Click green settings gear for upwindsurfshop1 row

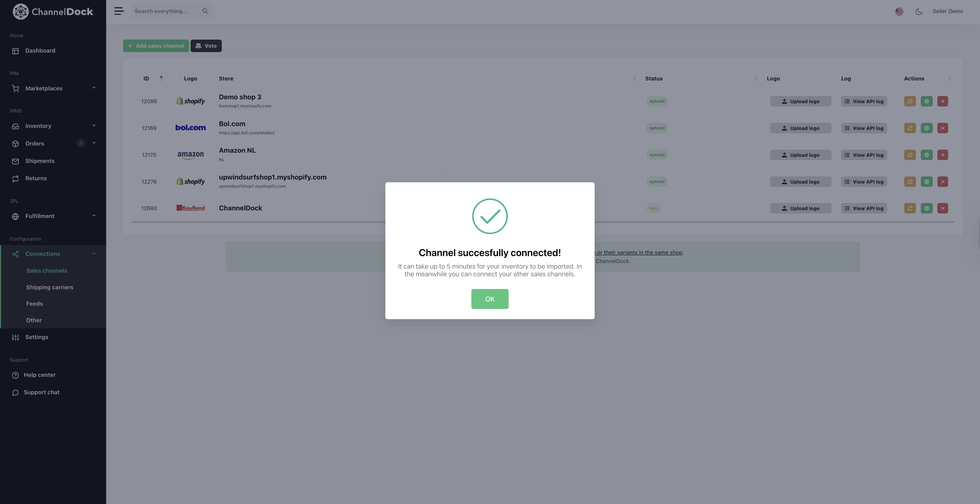click(x=926, y=182)
